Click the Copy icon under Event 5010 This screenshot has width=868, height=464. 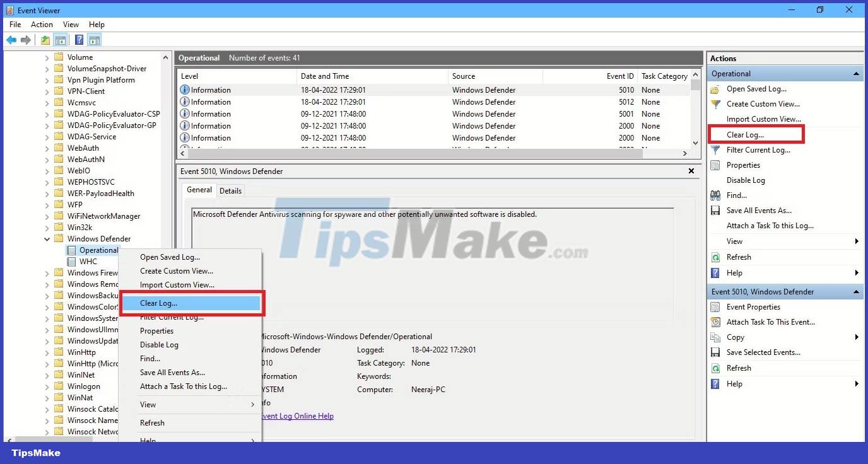pyautogui.click(x=717, y=337)
